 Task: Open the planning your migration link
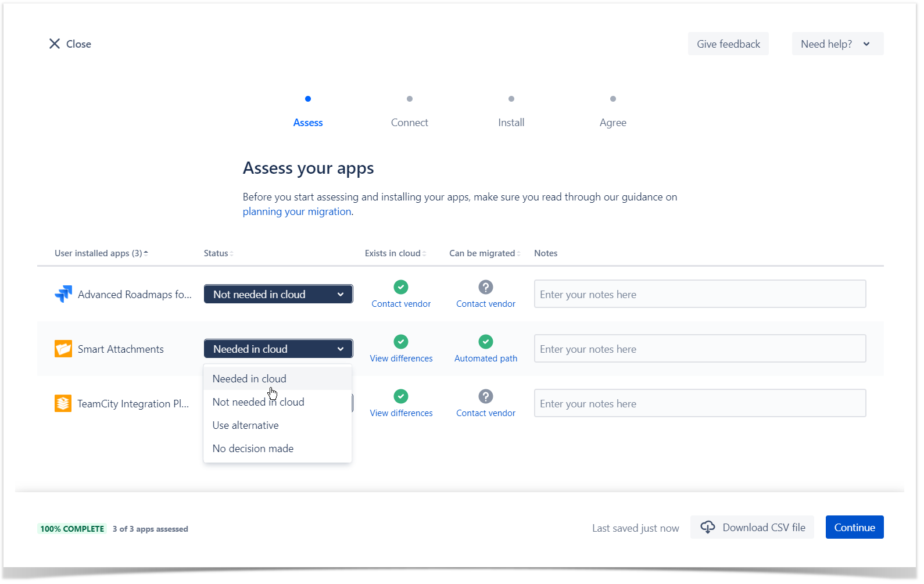pos(296,212)
